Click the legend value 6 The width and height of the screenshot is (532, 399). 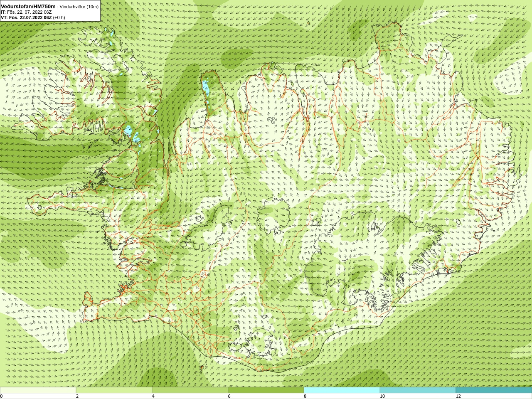229,396
